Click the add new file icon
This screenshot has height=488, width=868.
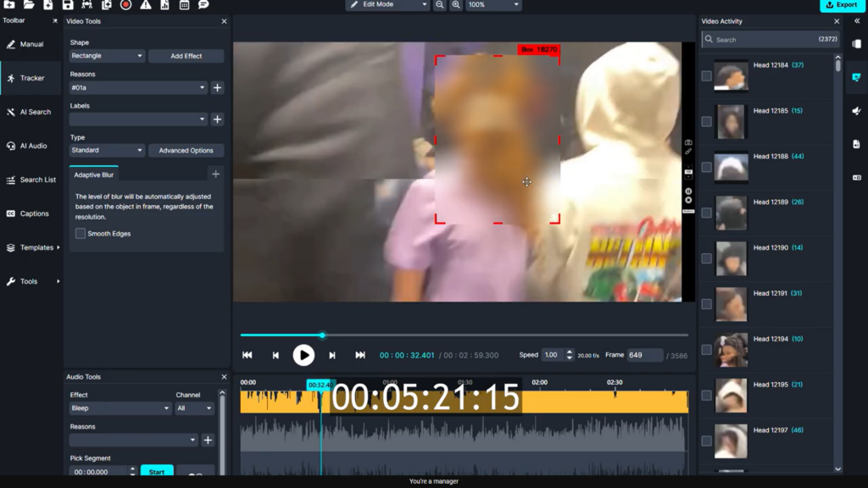48,4
